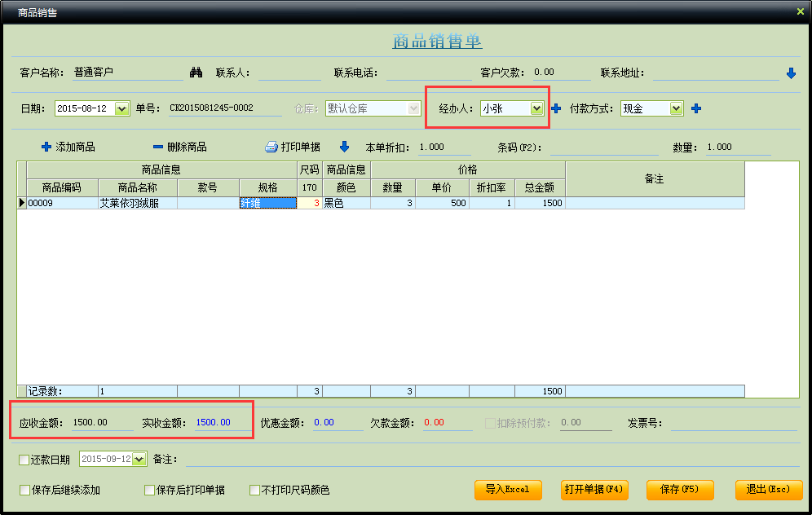812x515 pixels.
Task: Click the 联系电话 input field
Action: (x=429, y=73)
